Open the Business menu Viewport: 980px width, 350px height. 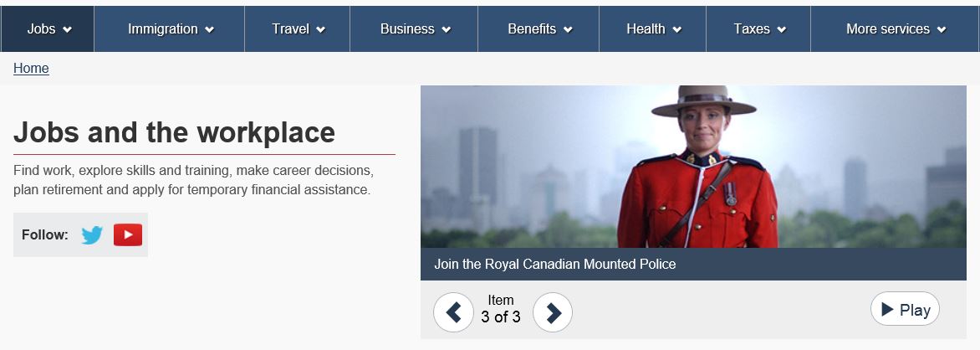[x=415, y=29]
